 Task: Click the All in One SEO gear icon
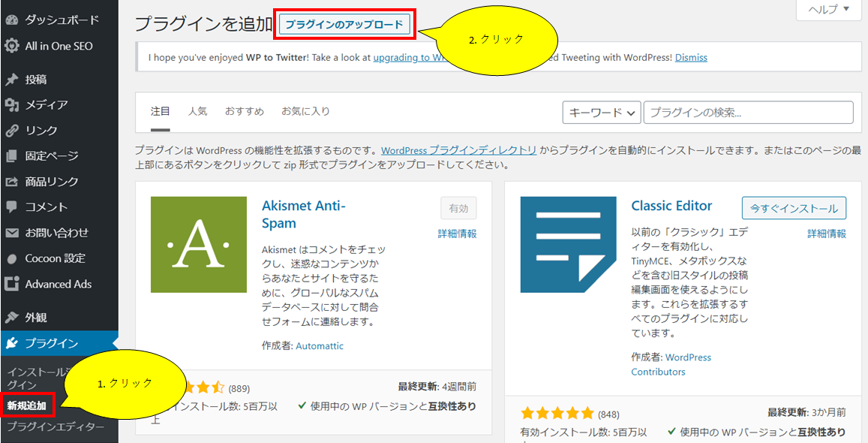11,46
